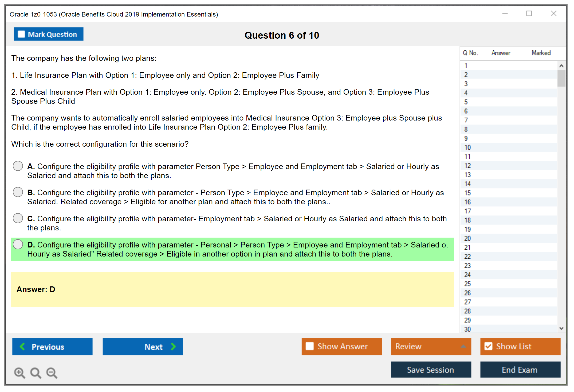Open question 24 from the list
Image resolution: width=574 pixels, height=392 pixels.
tap(467, 275)
